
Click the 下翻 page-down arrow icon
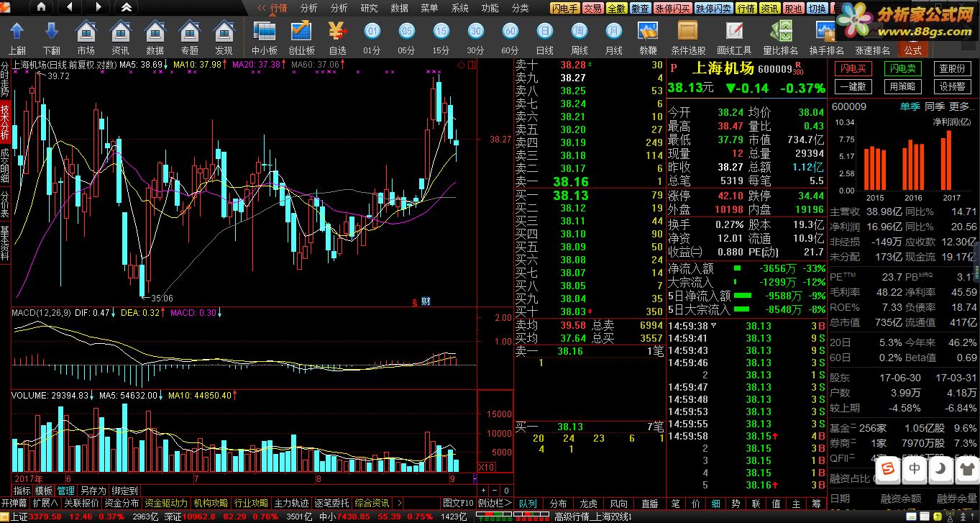[x=51, y=37]
